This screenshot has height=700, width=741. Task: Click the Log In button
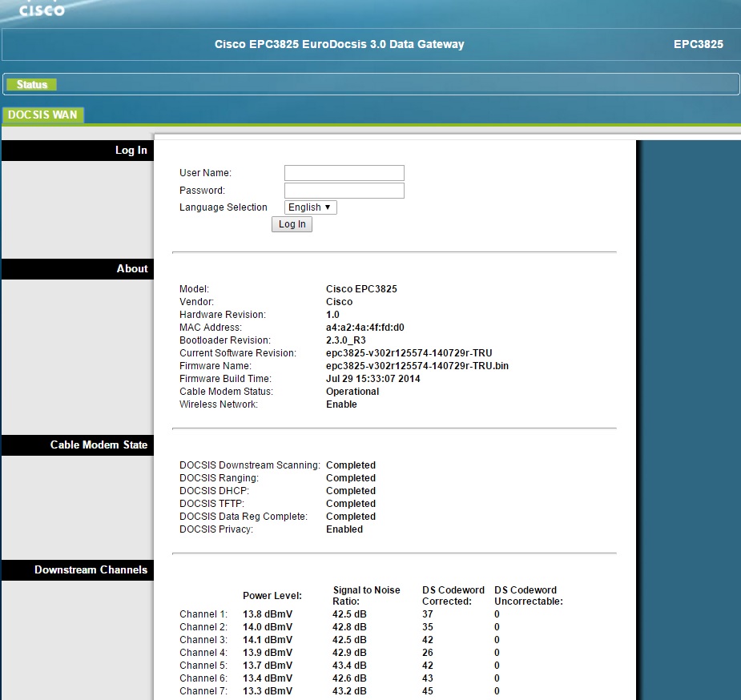292,224
